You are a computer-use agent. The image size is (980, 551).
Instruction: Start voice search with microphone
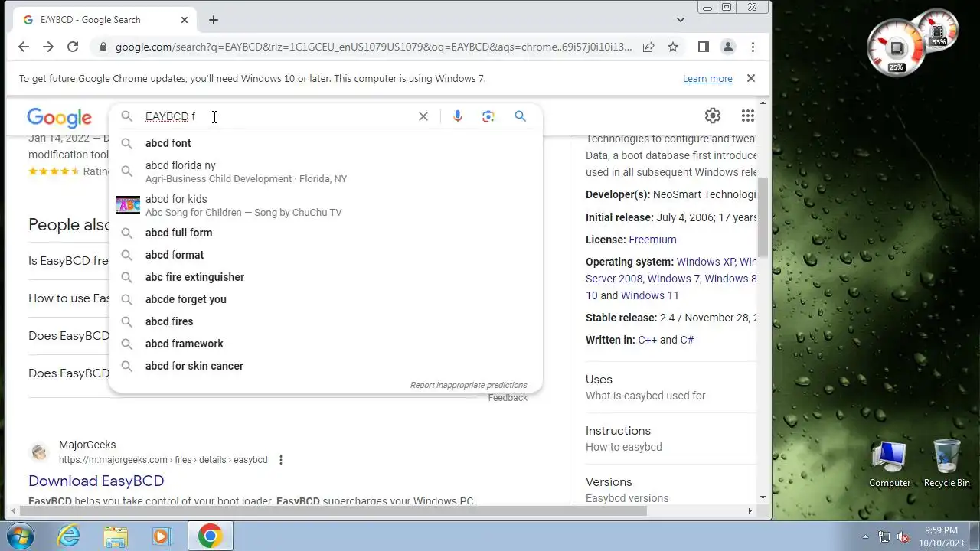point(458,116)
